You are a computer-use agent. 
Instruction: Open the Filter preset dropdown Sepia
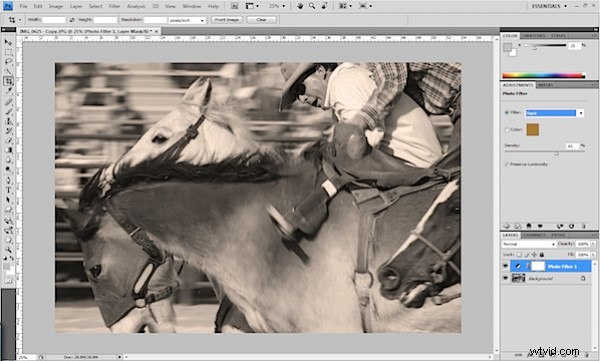point(554,113)
